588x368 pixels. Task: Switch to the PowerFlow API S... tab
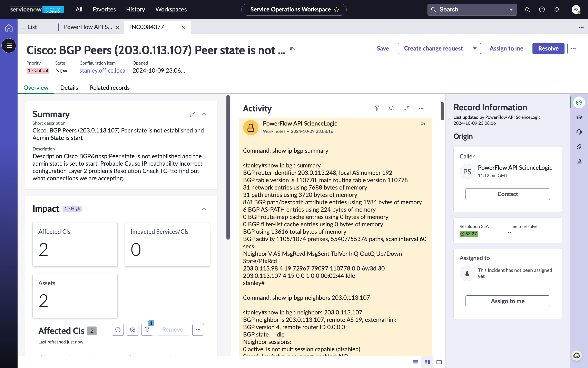[x=88, y=27]
